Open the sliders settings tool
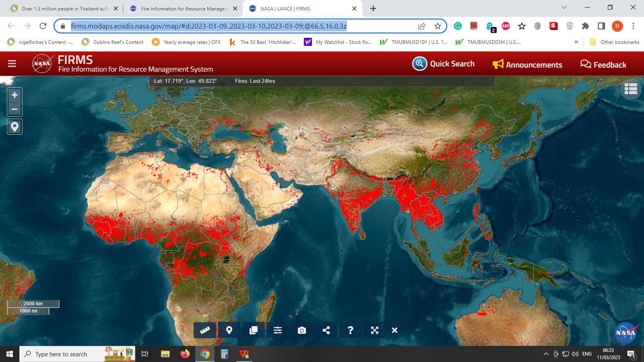This screenshot has width=644, height=362. click(x=278, y=330)
